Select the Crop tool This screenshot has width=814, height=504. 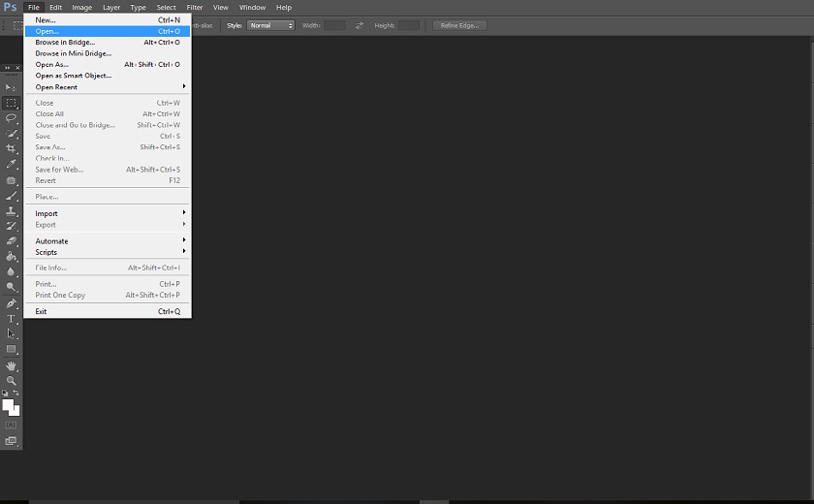click(11, 148)
